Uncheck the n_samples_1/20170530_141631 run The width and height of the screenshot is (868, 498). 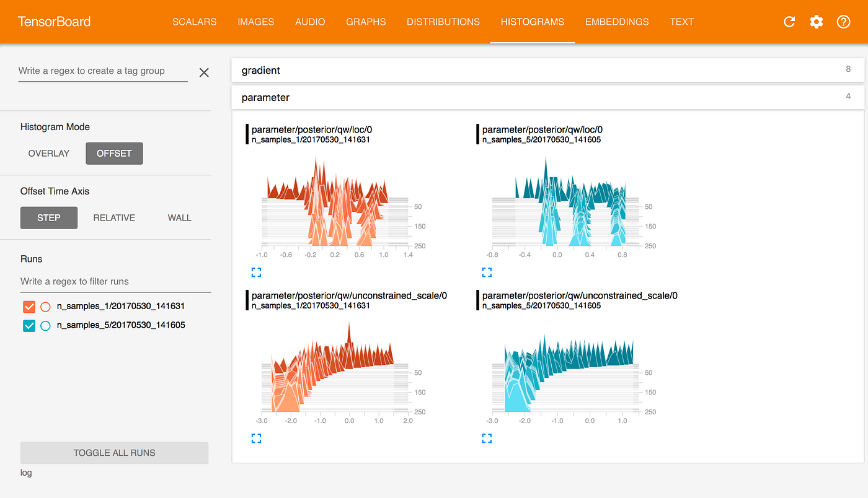[x=29, y=306]
